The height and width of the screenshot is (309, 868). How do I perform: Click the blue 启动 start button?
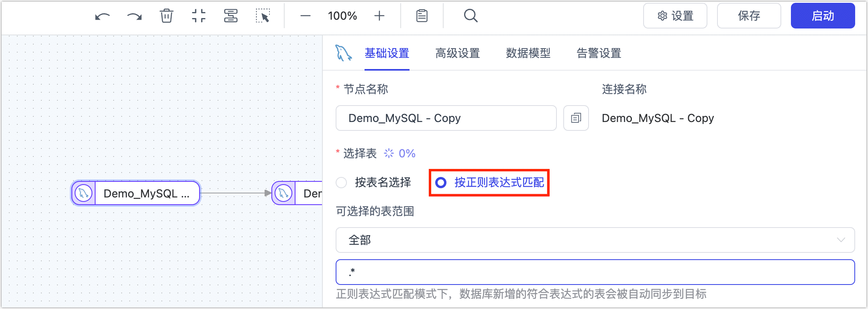tap(823, 16)
